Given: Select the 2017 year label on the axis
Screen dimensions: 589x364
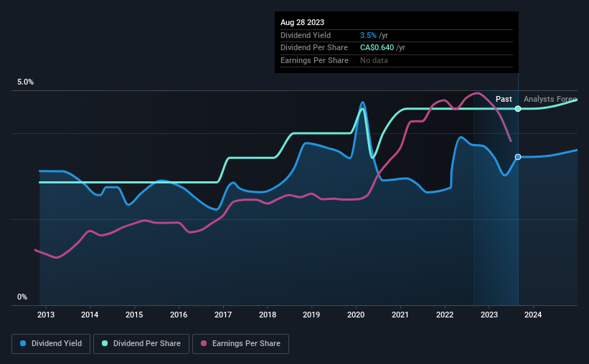Looking at the screenshot, I should (223, 315).
